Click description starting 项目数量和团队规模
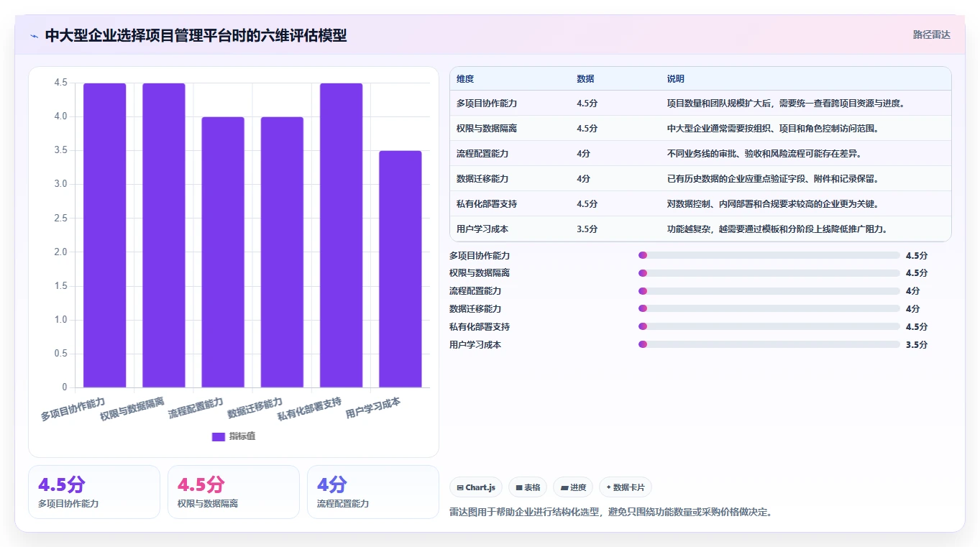This screenshot has height=547, width=980. 785,104
